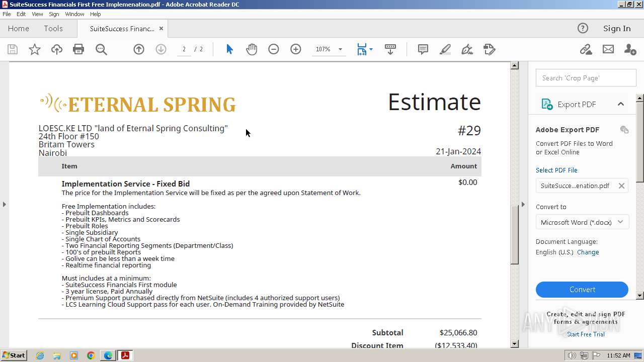Click the Select PDF File link
Image resolution: width=644 pixels, height=362 pixels.
[x=556, y=170]
